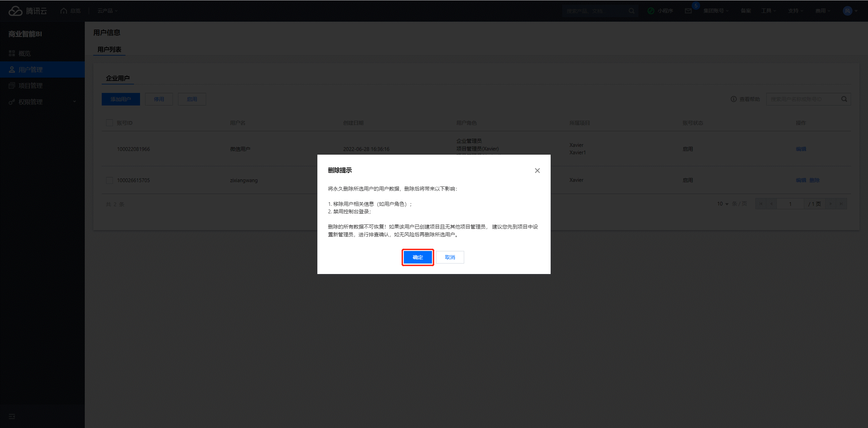Click the top bar search magnifier icon
Viewport: 868px width, 428px height.
tap(631, 11)
